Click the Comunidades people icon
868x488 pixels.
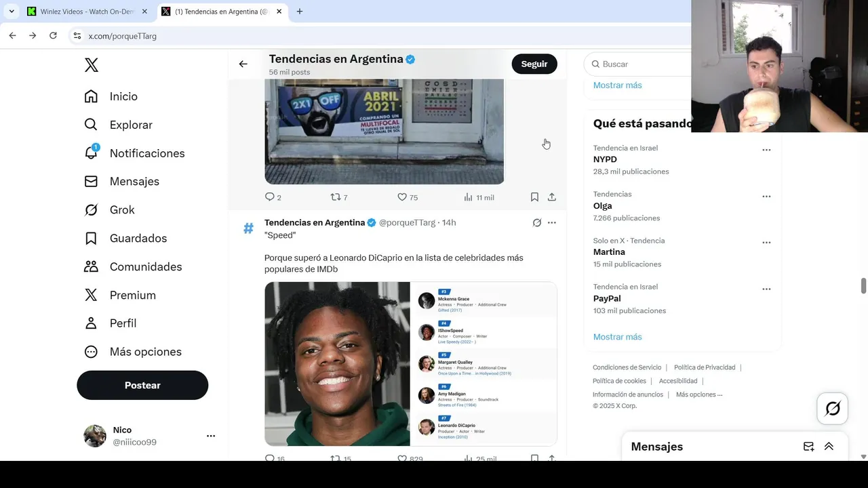point(91,266)
